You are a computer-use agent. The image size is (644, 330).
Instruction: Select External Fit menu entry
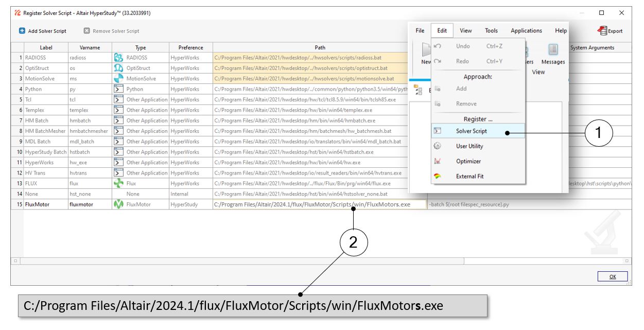pos(469,176)
